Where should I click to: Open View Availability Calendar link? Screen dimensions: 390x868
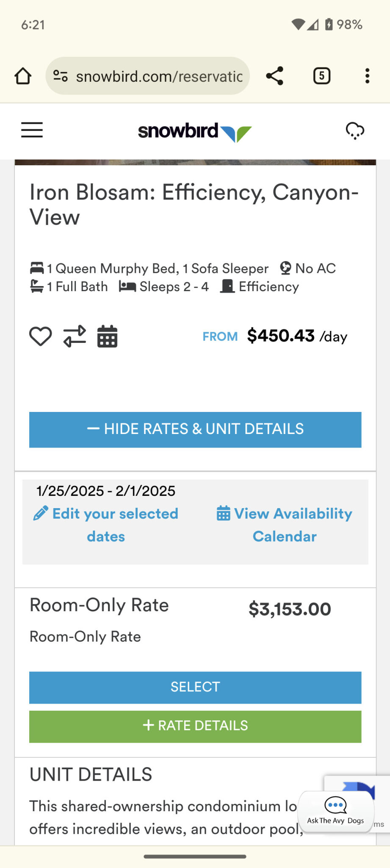point(285,525)
